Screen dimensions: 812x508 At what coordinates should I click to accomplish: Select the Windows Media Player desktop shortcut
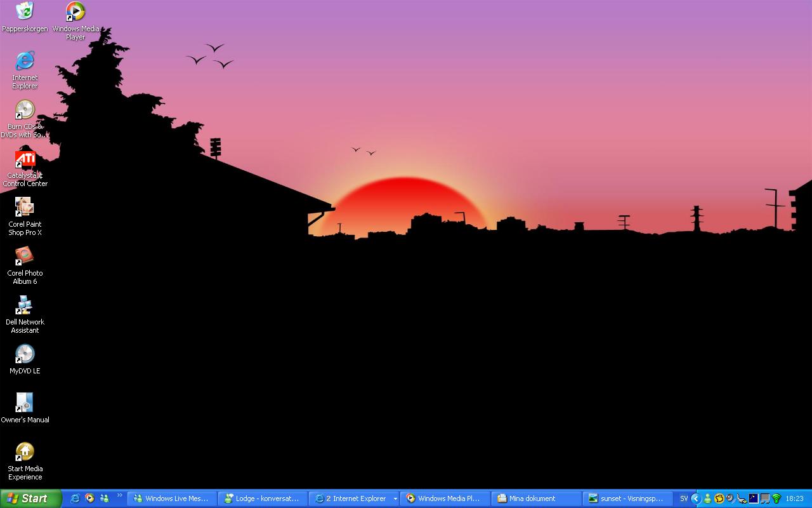click(75, 11)
